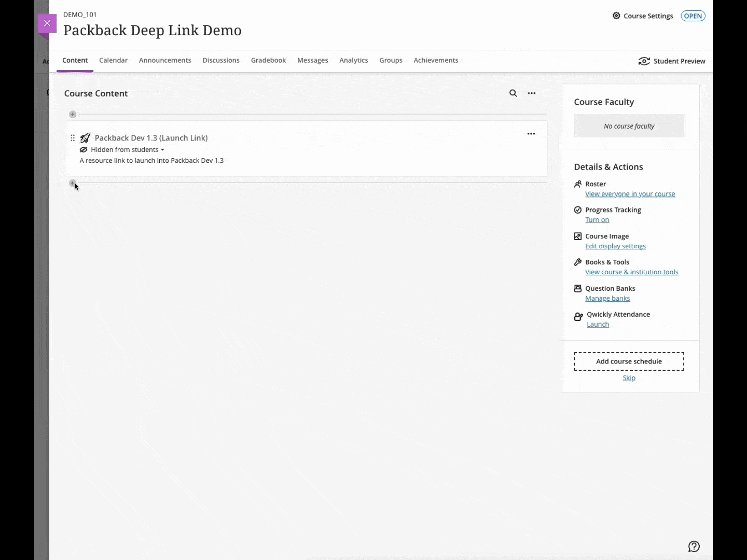Switch to the Content tab
The height and width of the screenshot is (560, 747).
pos(75,61)
